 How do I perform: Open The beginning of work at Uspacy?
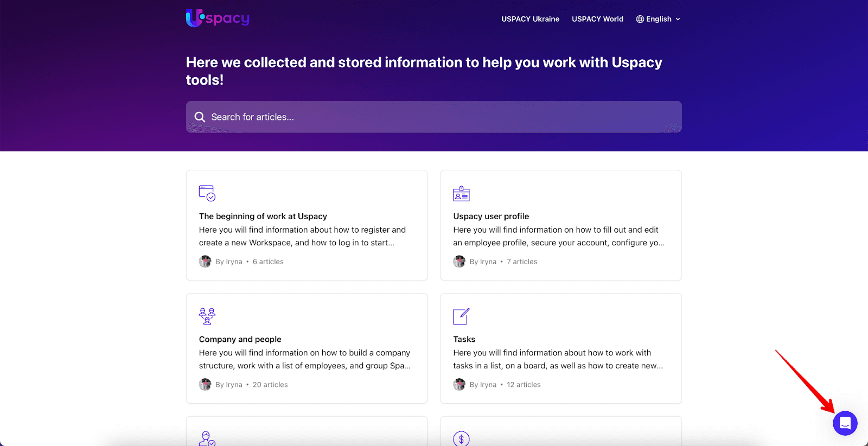point(263,216)
